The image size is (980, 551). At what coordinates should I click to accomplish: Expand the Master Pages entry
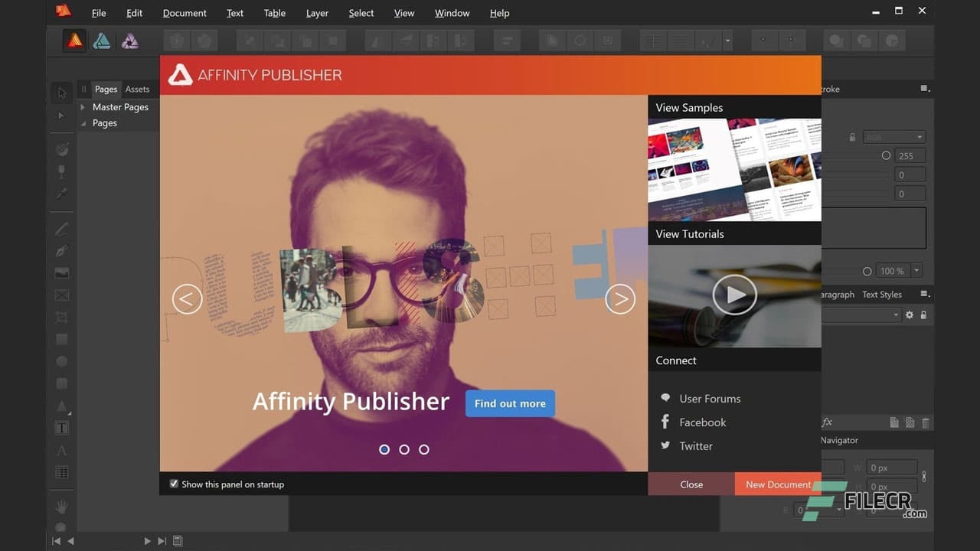coord(83,107)
